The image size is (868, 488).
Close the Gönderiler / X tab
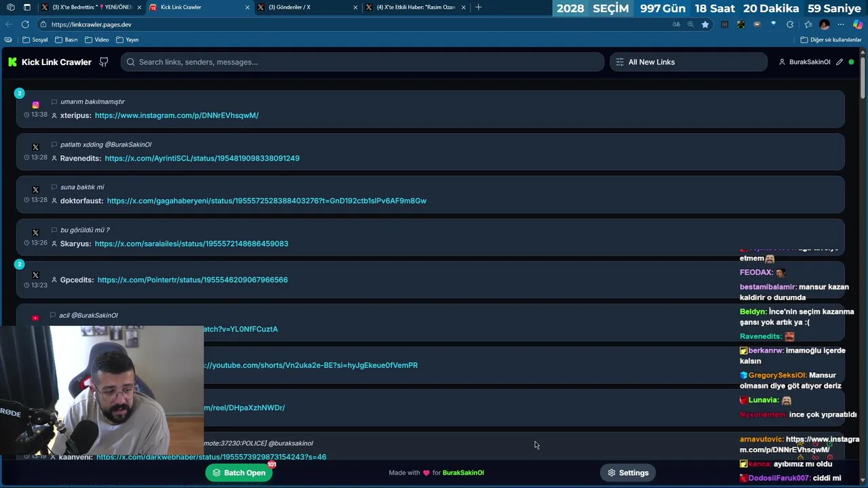click(x=355, y=7)
